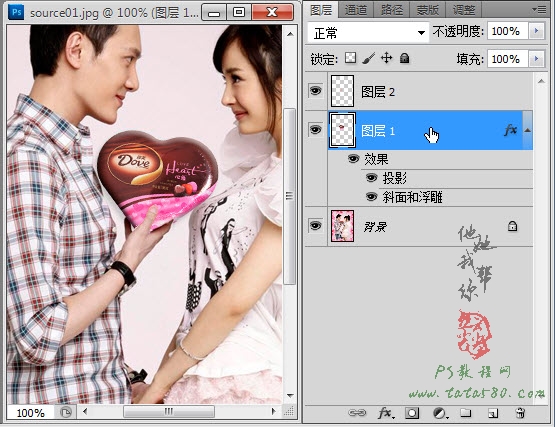Lock layer position
The image size is (555, 427).
click(387, 58)
